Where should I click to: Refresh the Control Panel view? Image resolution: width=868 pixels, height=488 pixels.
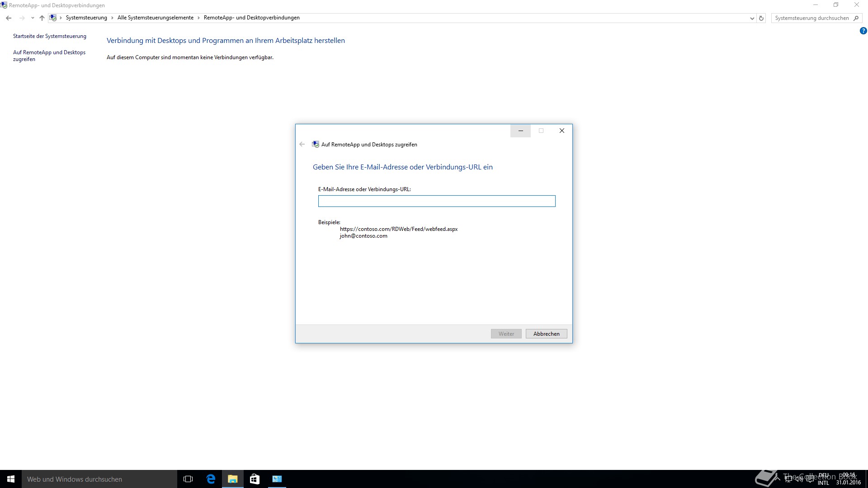tap(761, 18)
